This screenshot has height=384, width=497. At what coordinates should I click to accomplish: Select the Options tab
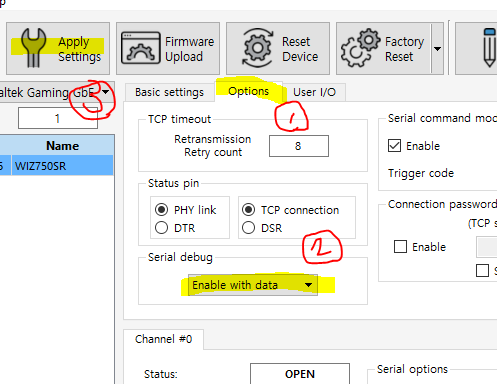point(248,91)
